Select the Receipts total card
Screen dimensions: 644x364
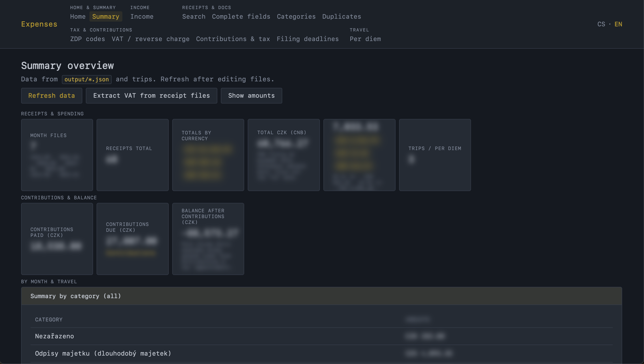[132, 155]
